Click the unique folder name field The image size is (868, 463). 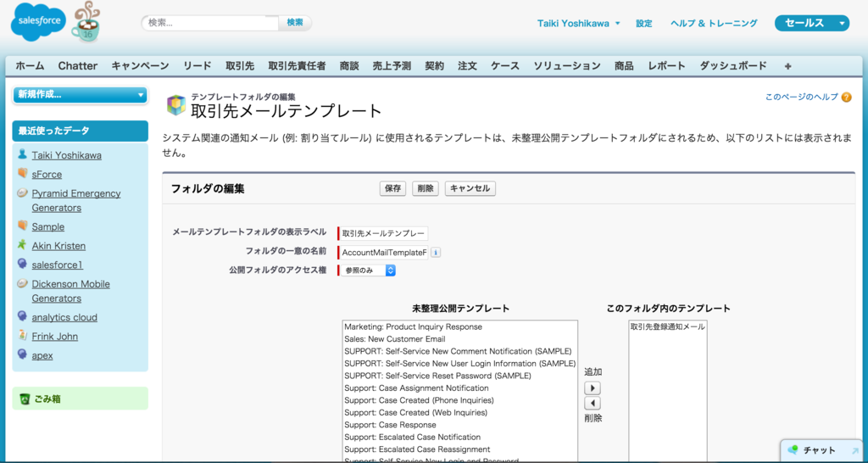pos(383,253)
